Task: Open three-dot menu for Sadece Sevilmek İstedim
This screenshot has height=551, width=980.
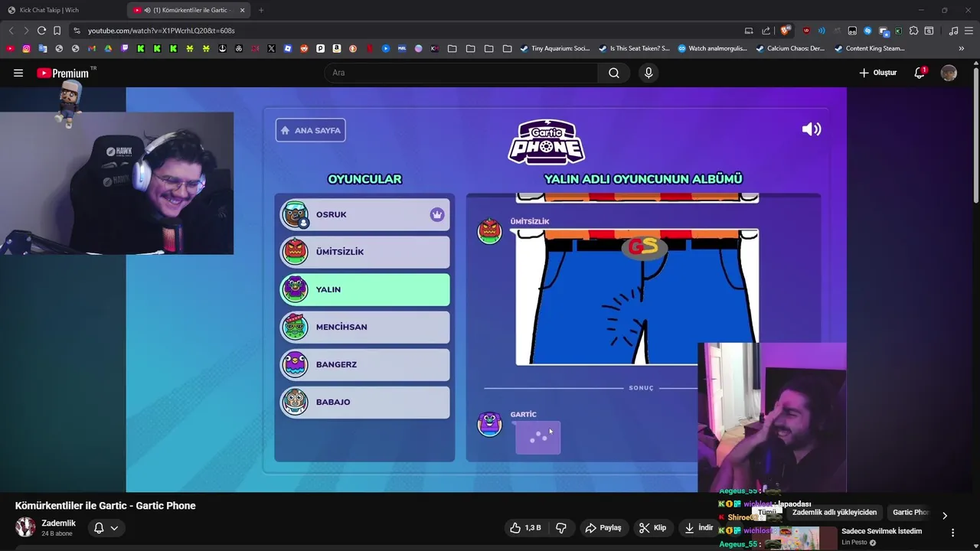Action: [x=952, y=533]
